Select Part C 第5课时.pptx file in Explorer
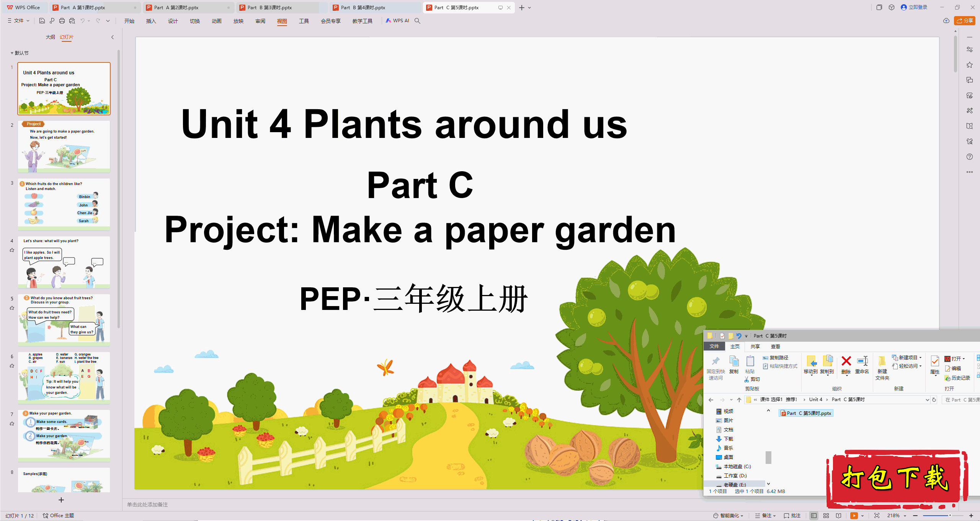The width and height of the screenshot is (980, 521). pyautogui.click(x=806, y=413)
